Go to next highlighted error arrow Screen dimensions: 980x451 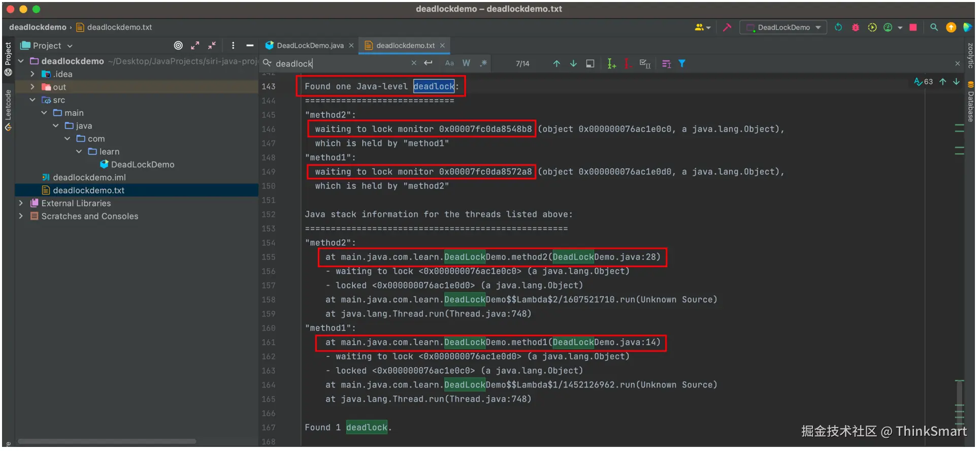pyautogui.click(x=957, y=82)
